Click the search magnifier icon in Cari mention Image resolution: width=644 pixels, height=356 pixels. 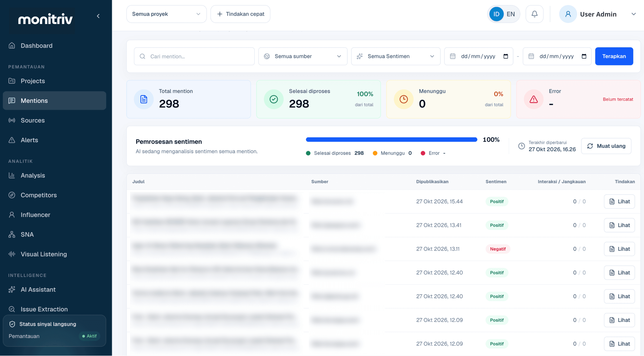pyautogui.click(x=143, y=56)
